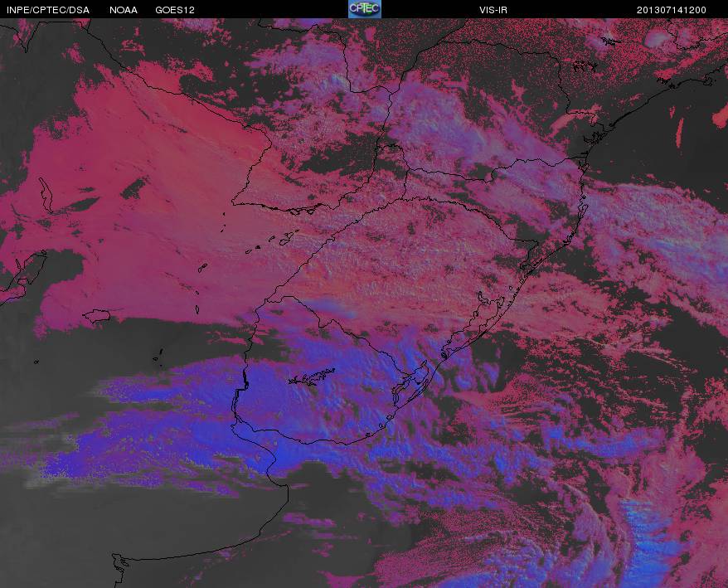This screenshot has height=588, width=728.
Task: Click the VIS-IR channel label
Action: point(493,10)
